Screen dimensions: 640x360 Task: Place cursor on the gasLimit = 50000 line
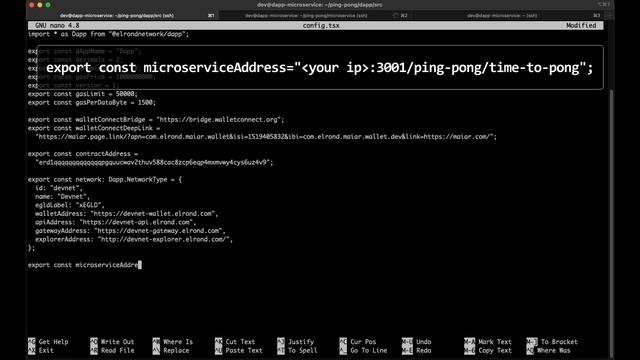tap(83, 94)
